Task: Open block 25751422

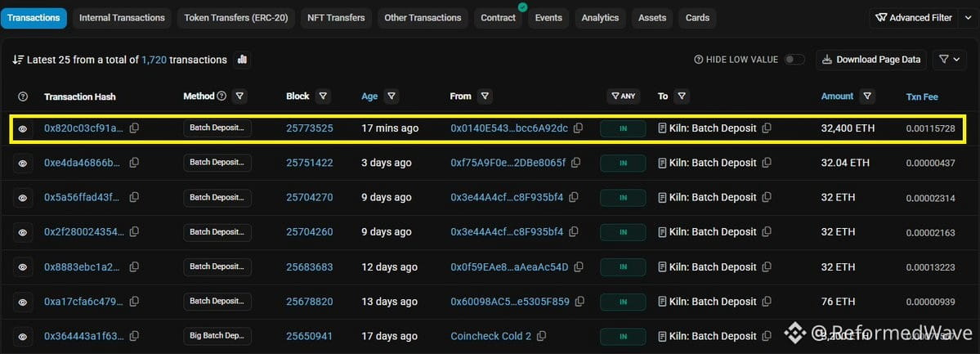Action: [x=310, y=163]
